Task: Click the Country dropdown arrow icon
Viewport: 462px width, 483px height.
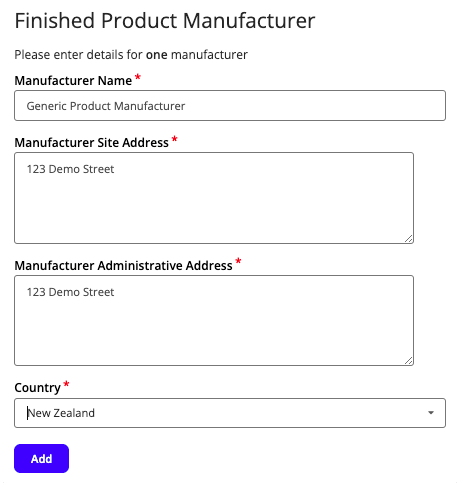Action: 431,413
